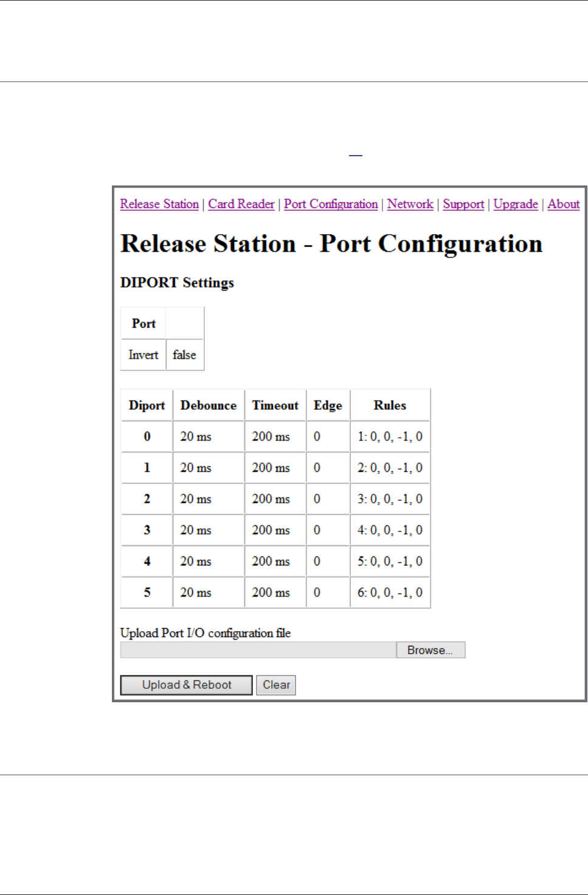588x895 pixels.
Task: Click the 'Timeout' column header
Action: tap(275, 406)
